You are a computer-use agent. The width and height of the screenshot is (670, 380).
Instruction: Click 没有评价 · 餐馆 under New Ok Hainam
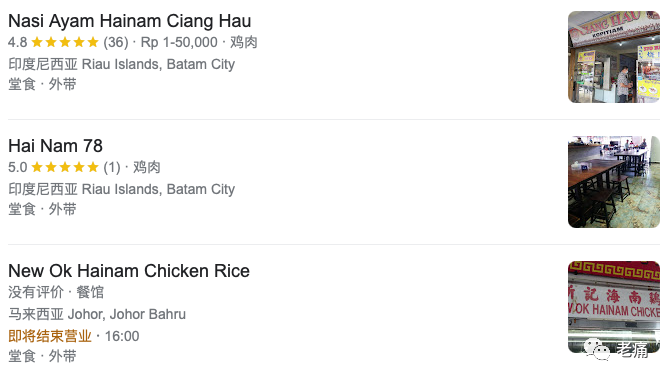pyautogui.click(x=56, y=292)
